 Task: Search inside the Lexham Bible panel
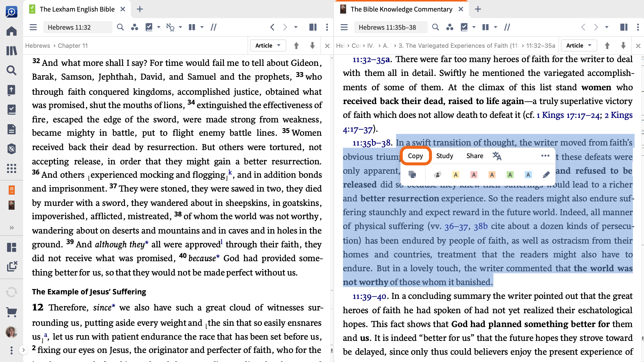pos(120,27)
